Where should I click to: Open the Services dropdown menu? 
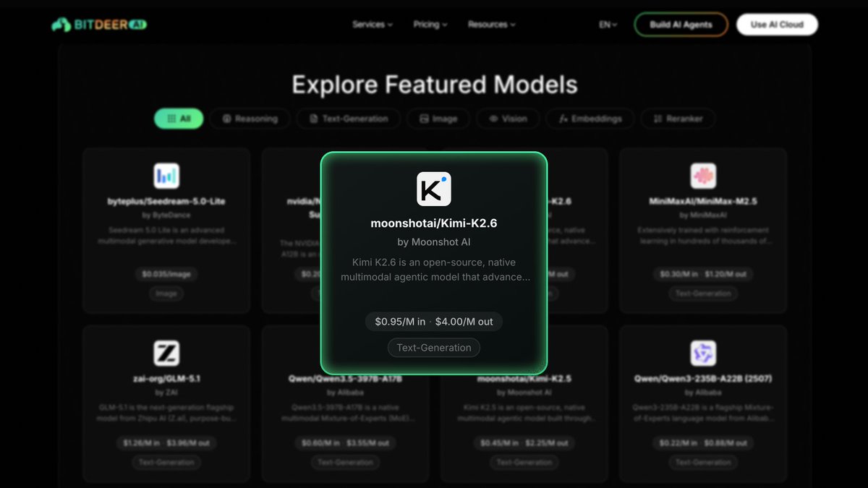(373, 25)
